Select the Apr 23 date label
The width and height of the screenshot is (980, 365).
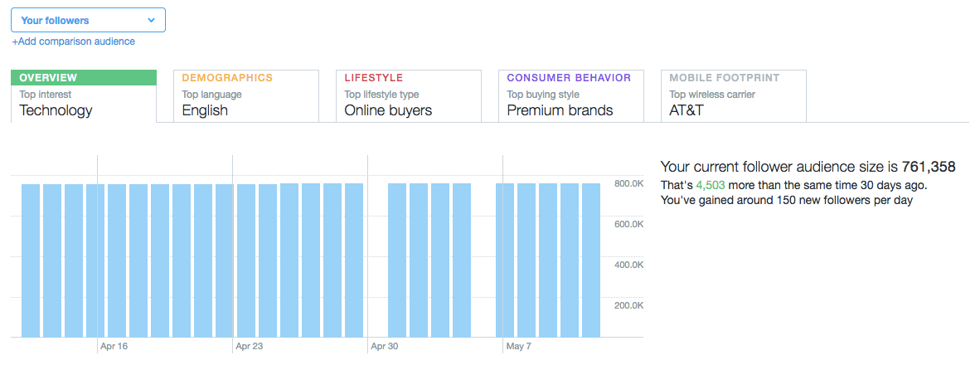(249, 346)
